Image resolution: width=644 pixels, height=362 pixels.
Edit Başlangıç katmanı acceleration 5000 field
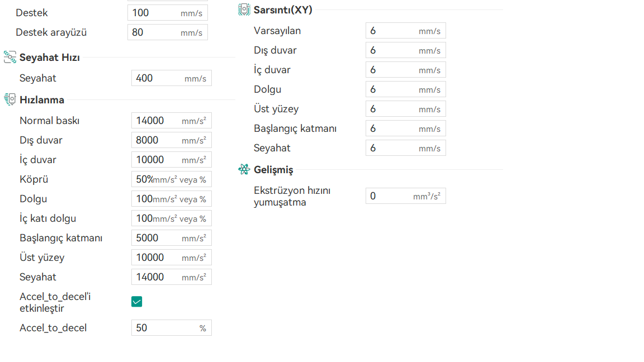pyautogui.click(x=157, y=238)
